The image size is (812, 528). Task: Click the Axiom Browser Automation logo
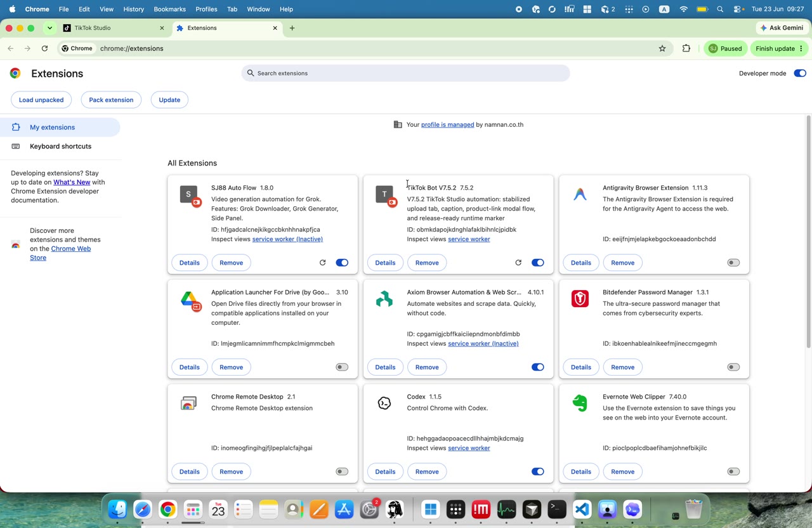tap(384, 299)
